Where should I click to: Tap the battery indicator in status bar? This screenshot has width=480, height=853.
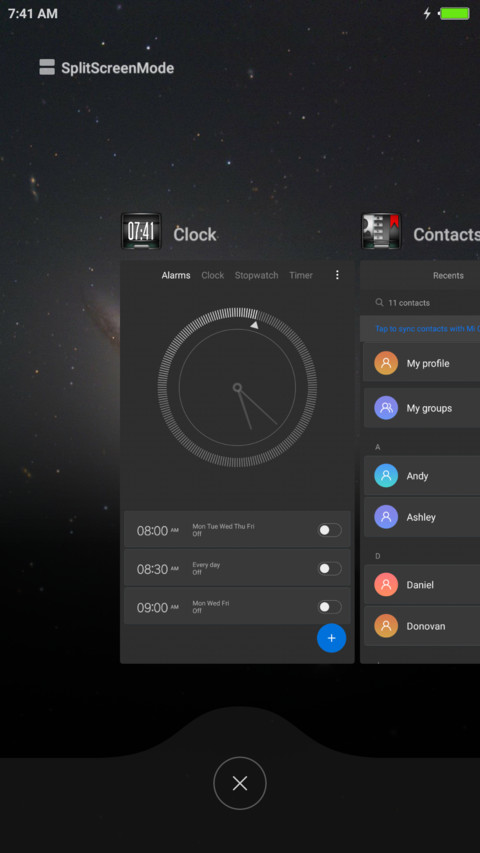click(x=454, y=14)
